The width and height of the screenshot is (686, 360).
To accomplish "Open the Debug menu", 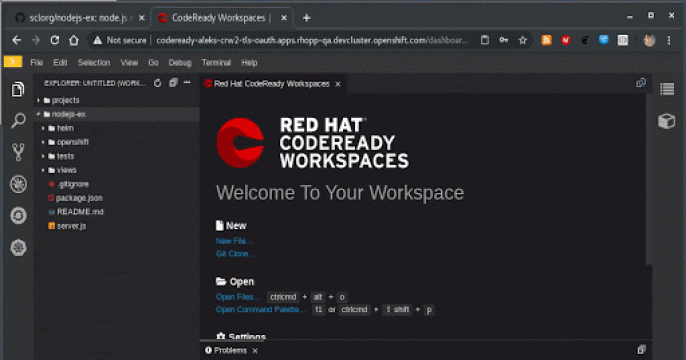I will coord(180,63).
